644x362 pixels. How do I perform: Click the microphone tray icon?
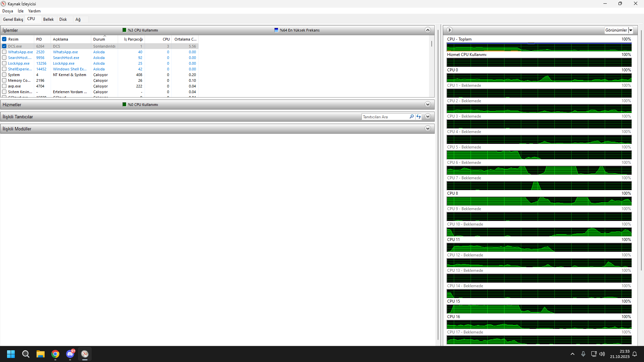[x=583, y=354]
